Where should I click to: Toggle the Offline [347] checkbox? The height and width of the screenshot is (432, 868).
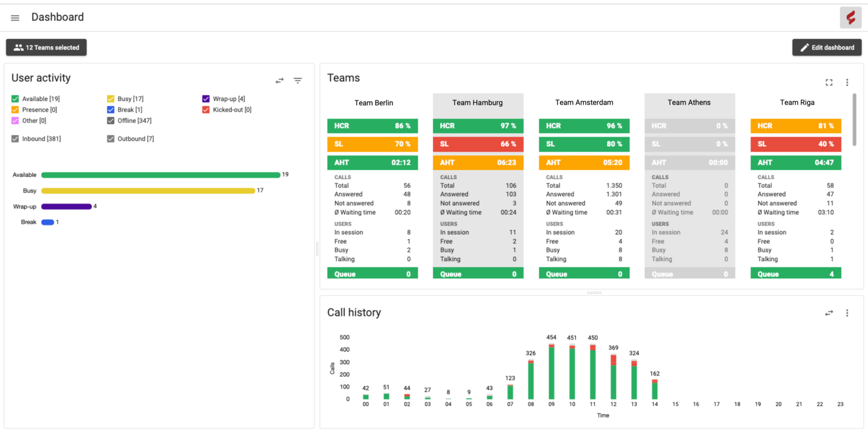(x=110, y=121)
